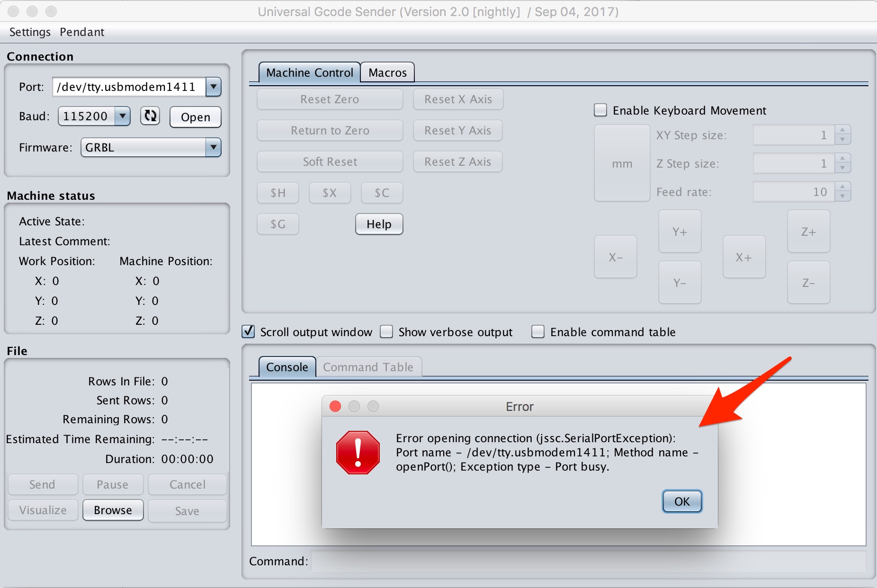Increase the Z Step size stepper
This screenshot has height=588, width=877.
(842, 159)
